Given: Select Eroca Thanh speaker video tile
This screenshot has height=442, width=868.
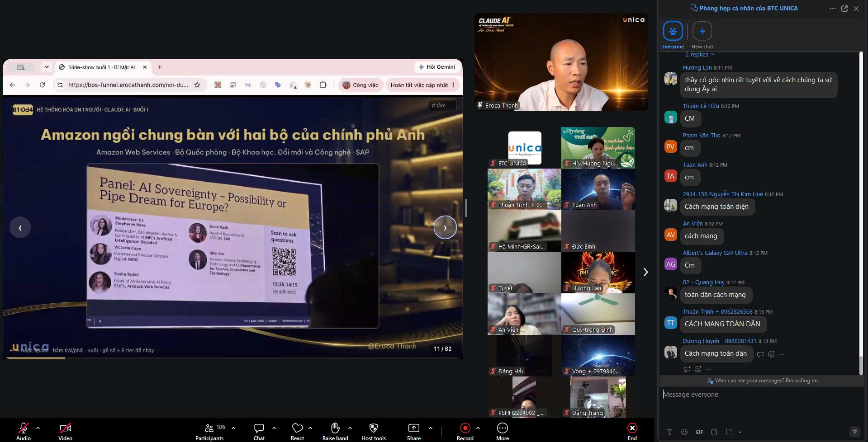Looking at the screenshot, I should click(x=561, y=62).
